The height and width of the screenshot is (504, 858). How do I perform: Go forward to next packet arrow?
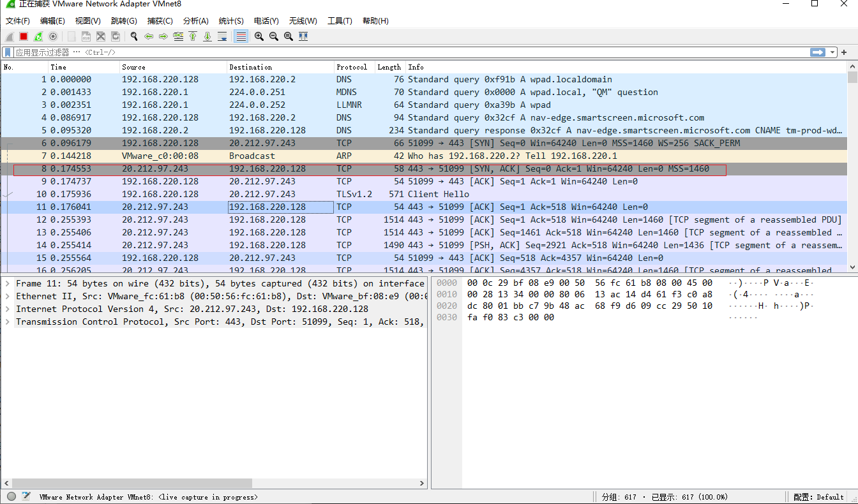point(163,36)
